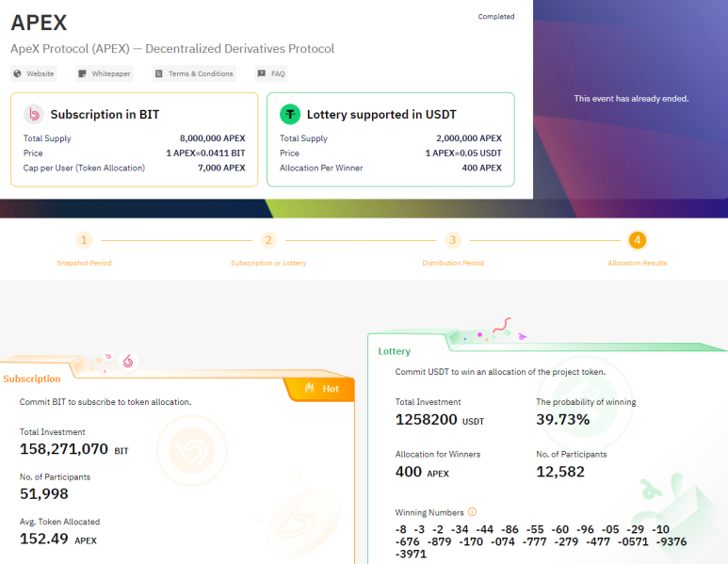Click the 8,000,000 APEX total supply value

212,138
